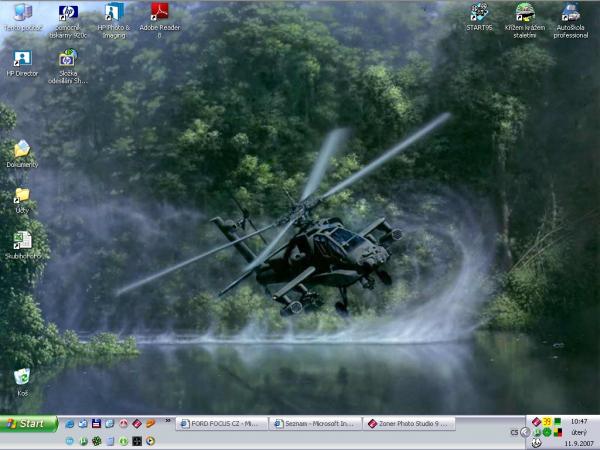Open the CS language bar selector
Viewport: 600px width, 450px height.
tap(513, 432)
